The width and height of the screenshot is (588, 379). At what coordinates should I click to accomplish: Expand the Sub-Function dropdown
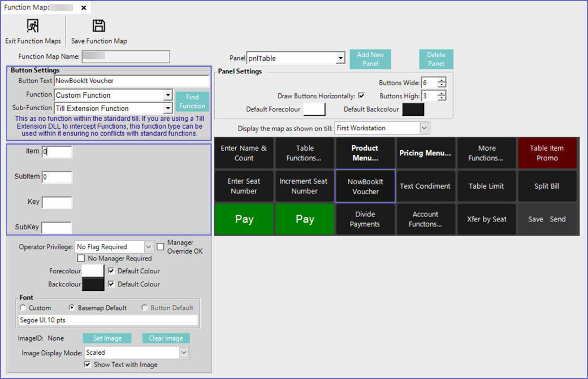click(167, 108)
